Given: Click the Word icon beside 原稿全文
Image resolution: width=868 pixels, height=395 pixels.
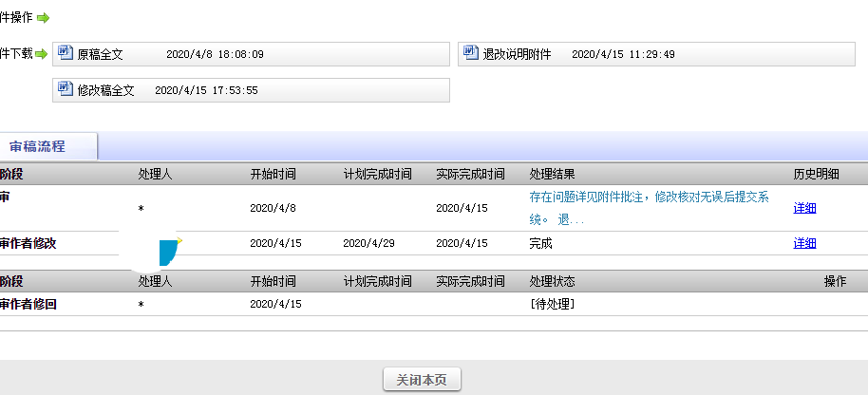Looking at the screenshot, I should (x=66, y=53).
